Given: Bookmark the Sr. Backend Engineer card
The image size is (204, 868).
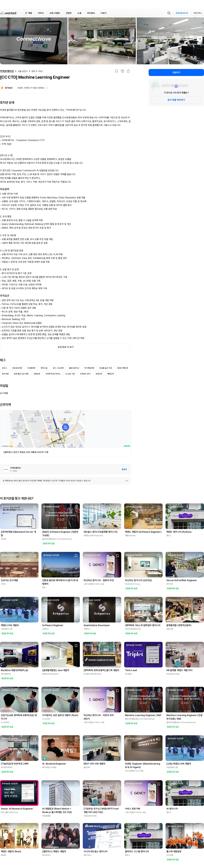Looking at the screenshot, I should pos(76,739).
